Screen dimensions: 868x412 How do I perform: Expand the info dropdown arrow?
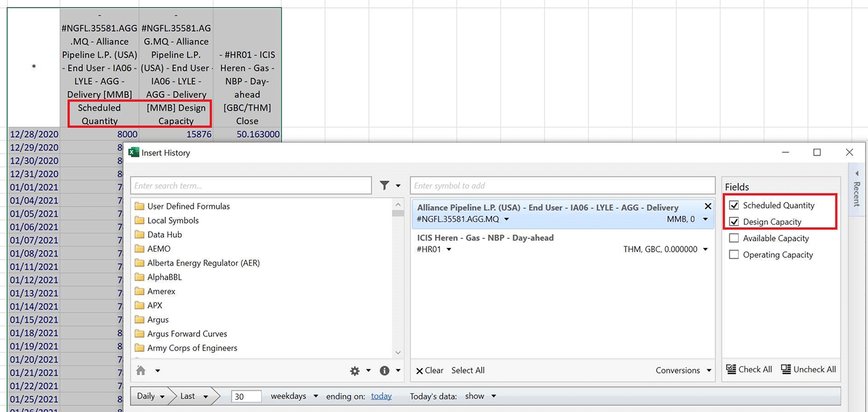398,371
